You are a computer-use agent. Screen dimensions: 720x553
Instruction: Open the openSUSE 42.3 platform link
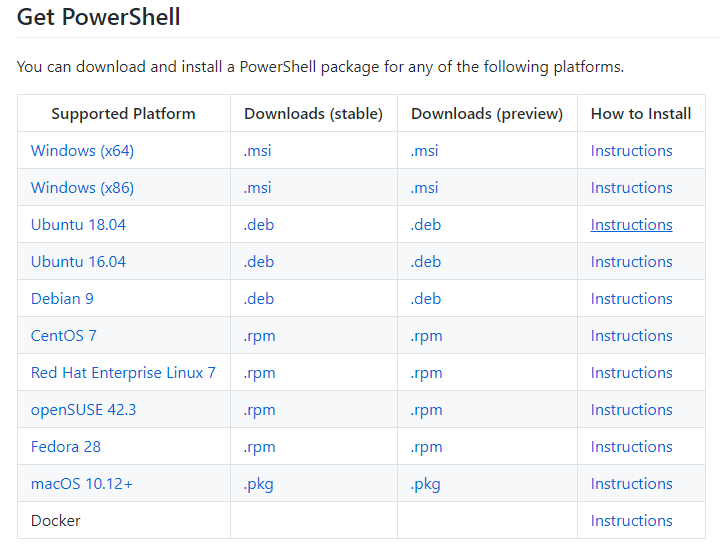pyautogui.click(x=83, y=410)
